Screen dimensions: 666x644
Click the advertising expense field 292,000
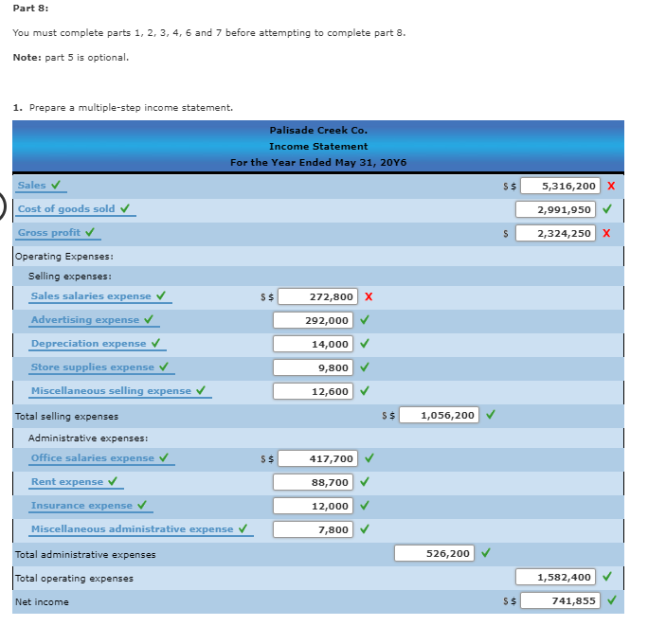(313, 320)
